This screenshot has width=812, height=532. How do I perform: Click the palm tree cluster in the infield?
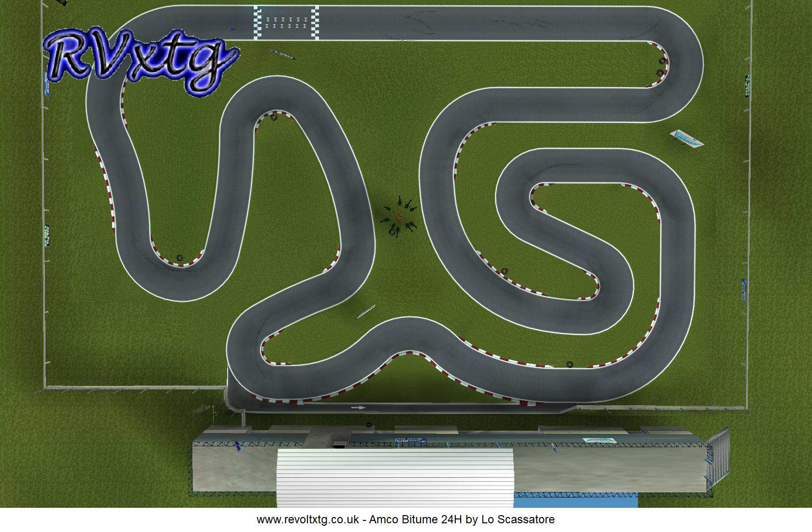point(399,217)
